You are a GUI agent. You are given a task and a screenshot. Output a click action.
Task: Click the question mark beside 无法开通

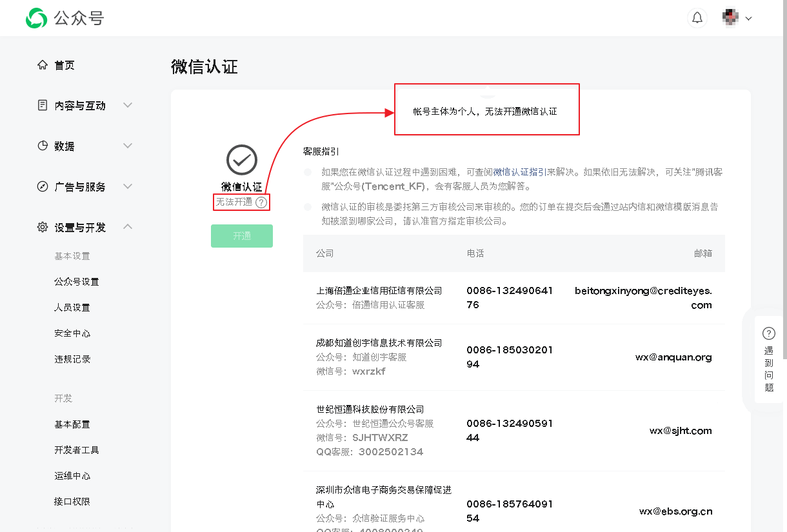[261, 202]
